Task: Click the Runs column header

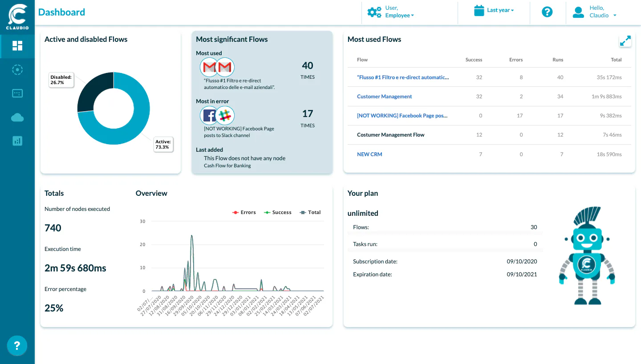Action: pos(558,60)
